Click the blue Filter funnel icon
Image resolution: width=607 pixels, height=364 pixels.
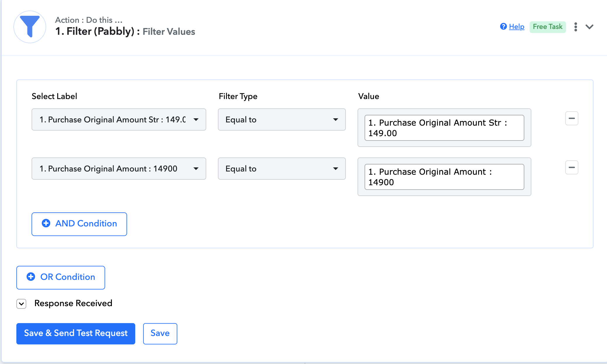click(30, 27)
